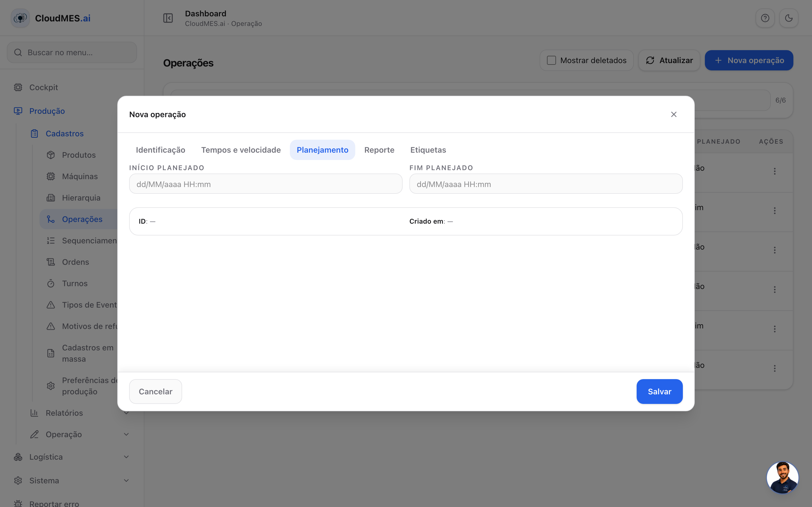The height and width of the screenshot is (507, 812).
Task: Click the Cancelar button
Action: (156, 391)
